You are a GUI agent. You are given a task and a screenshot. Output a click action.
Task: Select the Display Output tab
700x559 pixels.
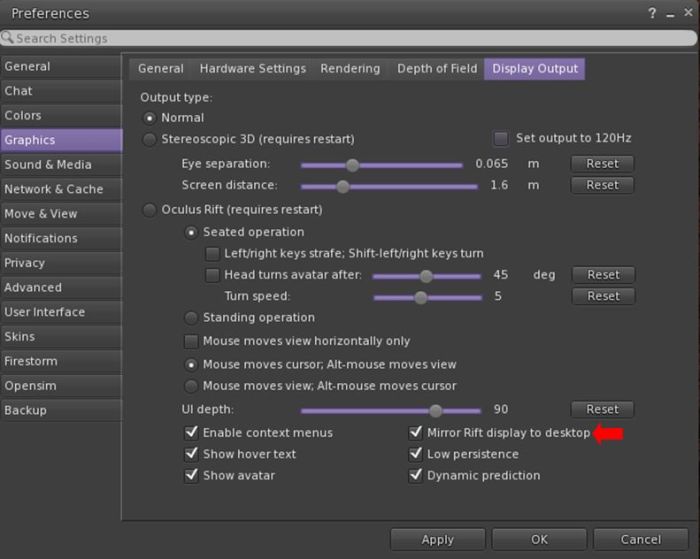pyautogui.click(x=535, y=69)
